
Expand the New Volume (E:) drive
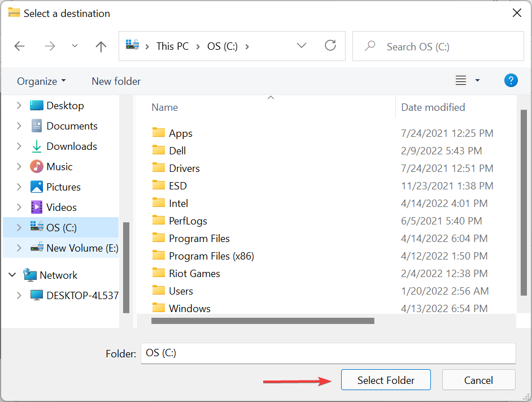19,248
